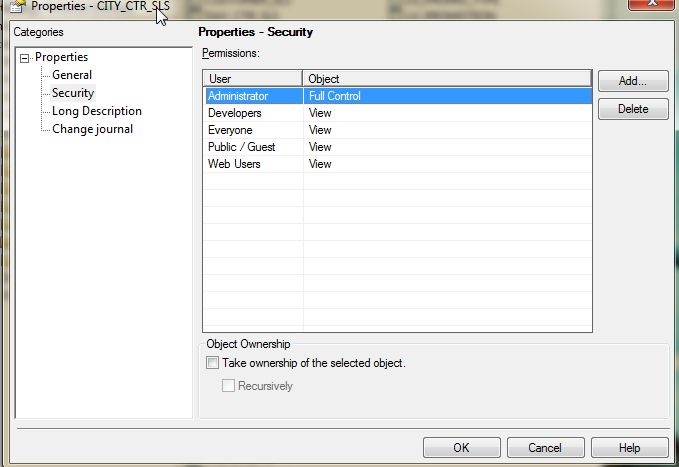Click the Add... button
Viewport: 679px width, 467px height.
(633, 81)
